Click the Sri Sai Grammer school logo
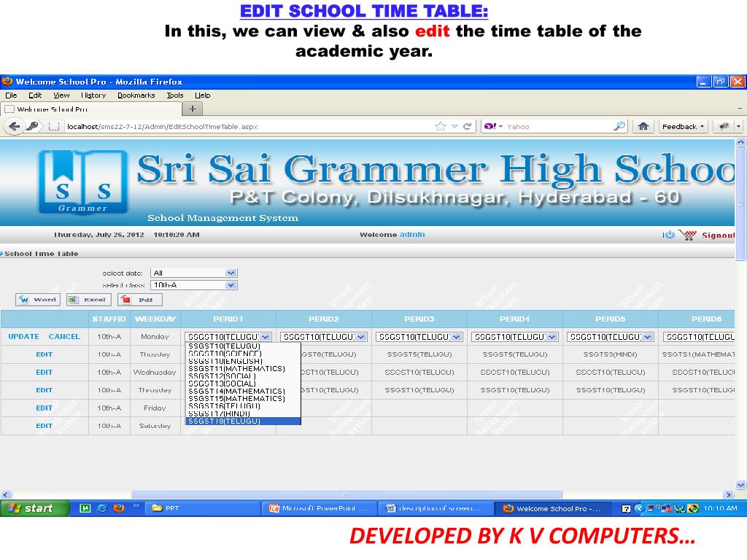This screenshot has width=747, height=560. (83, 182)
